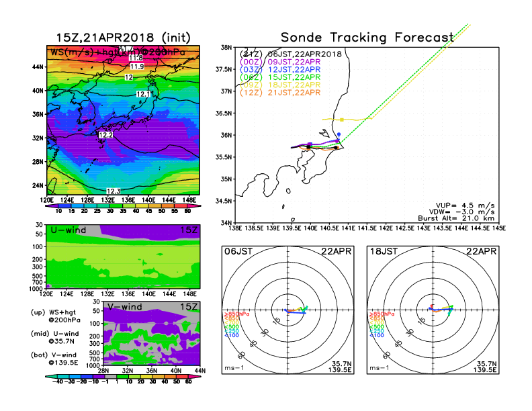Viewport: 532px width, 411px height.
Task: Click "<100" legend in the 18JST hodograph
Action: 376,335
